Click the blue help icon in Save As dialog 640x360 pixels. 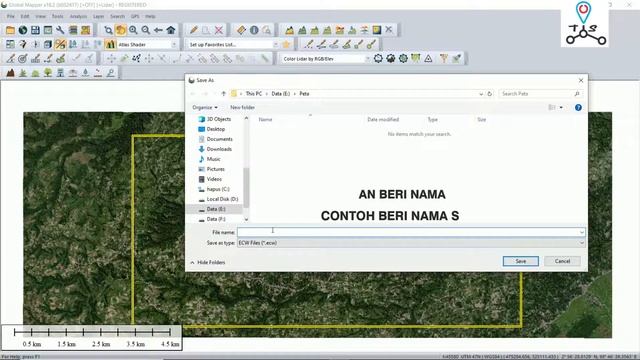tap(578, 107)
